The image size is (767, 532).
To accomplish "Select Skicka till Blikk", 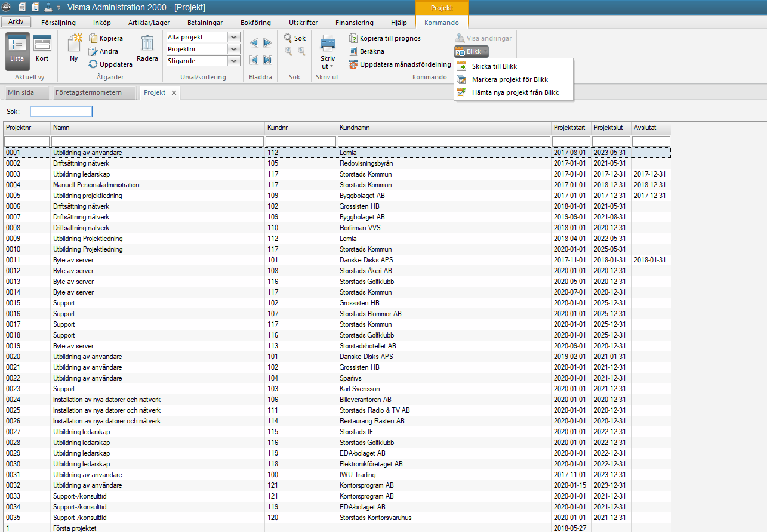I will (494, 66).
